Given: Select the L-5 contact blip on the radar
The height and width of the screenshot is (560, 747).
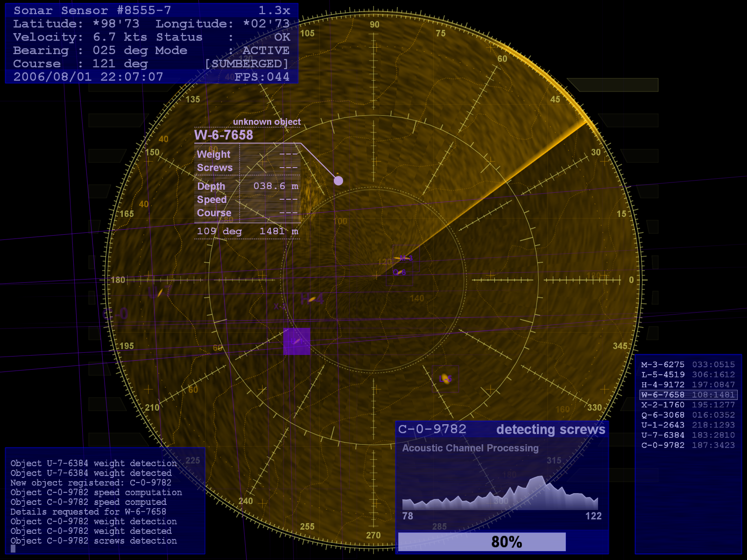Looking at the screenshot, I should click(x=445, y=378).
